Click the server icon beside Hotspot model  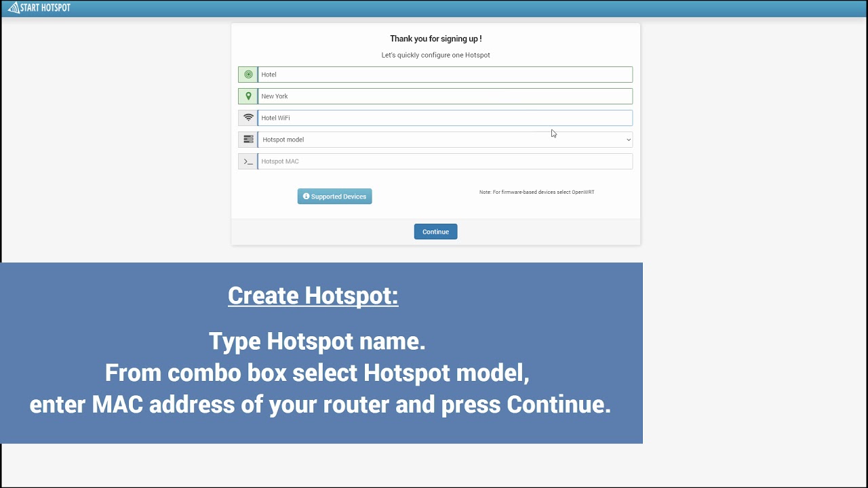pos(248,140)
